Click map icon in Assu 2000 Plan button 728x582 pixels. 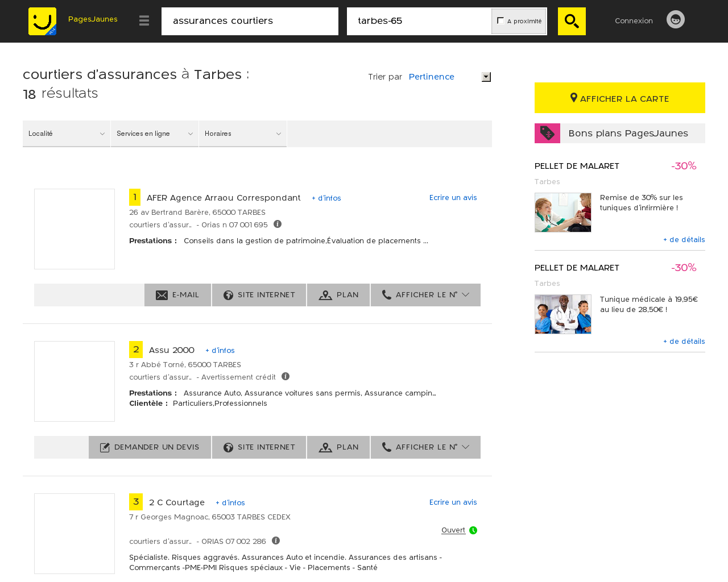tap(325, 447)
